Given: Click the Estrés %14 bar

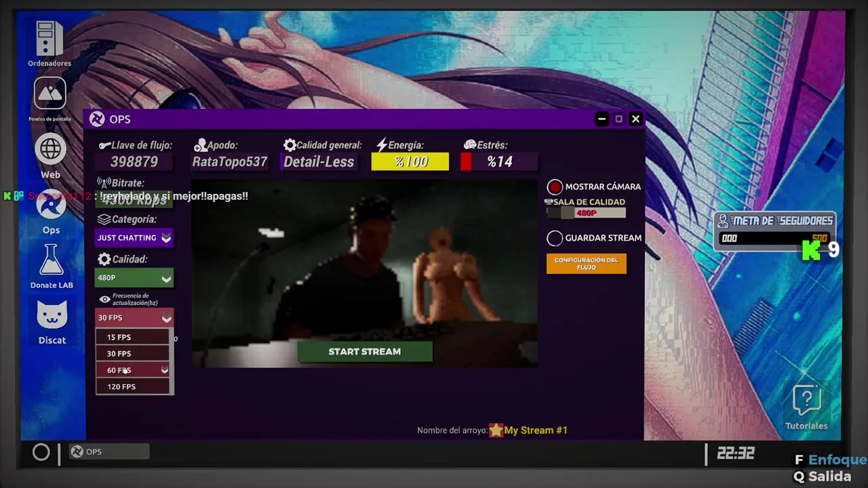Looking at the screenshot, I should (499, 162).
